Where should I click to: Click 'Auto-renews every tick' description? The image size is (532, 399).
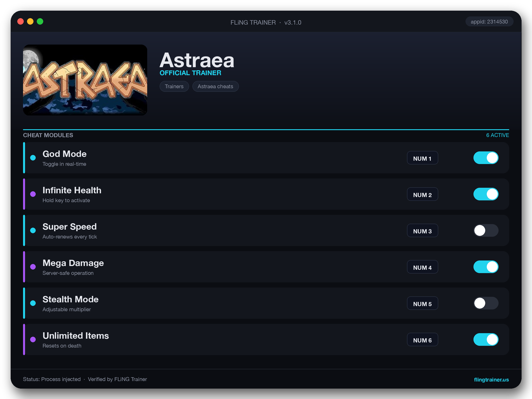click(70, 237)
